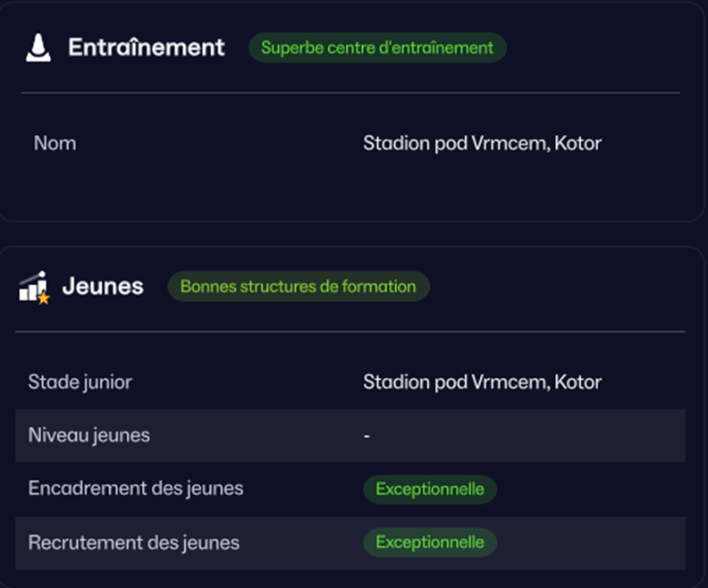
Task: Click the Niveau jeunes label
Action: click(x=88, y=436)
